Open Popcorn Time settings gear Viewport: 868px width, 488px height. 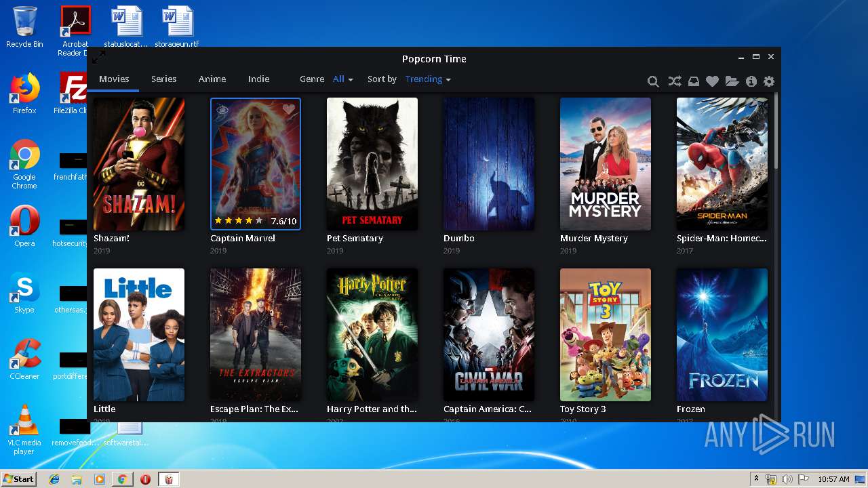[x=768, y=81]
